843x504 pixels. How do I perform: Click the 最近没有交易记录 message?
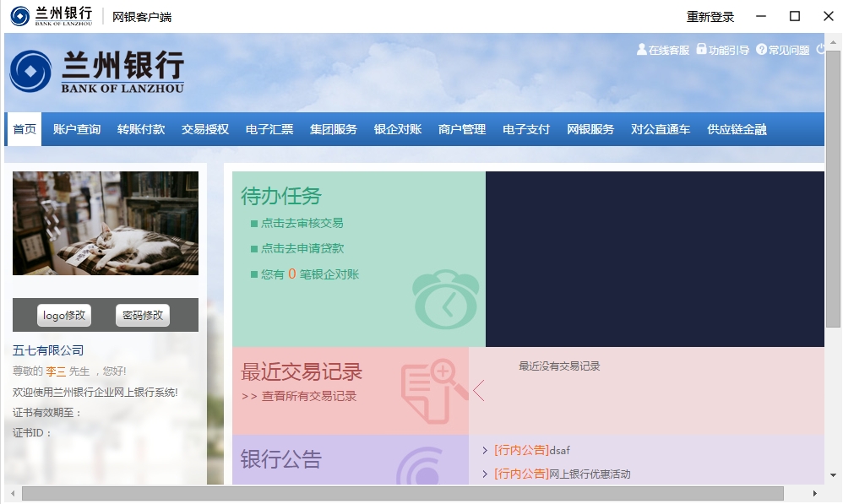559,366
